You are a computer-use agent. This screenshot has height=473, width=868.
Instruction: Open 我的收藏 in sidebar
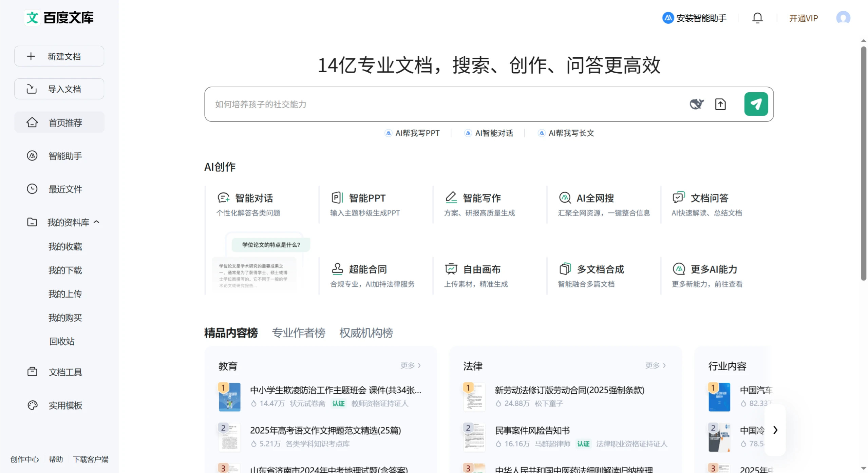(65, 247)
